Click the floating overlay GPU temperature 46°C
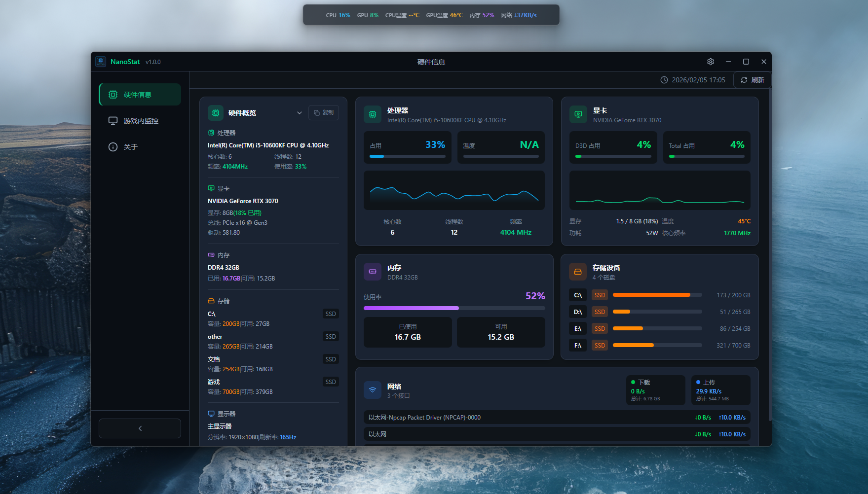This screenshot has height=494, width=868. pos(445,15)
